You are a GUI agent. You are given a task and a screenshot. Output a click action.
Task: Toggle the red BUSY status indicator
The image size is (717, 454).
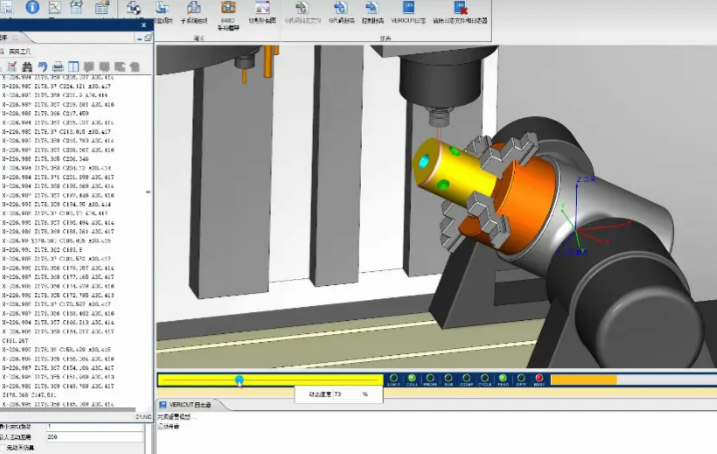(x=539, y=379)
